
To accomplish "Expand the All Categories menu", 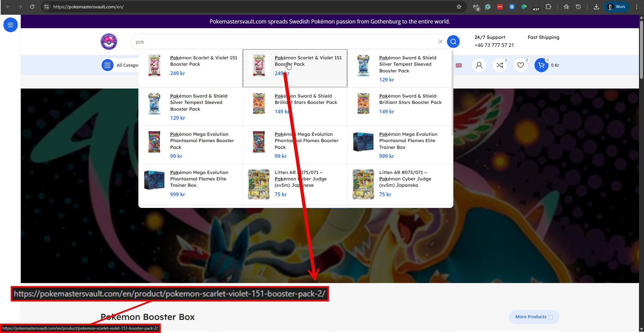I will pos(120,65).
